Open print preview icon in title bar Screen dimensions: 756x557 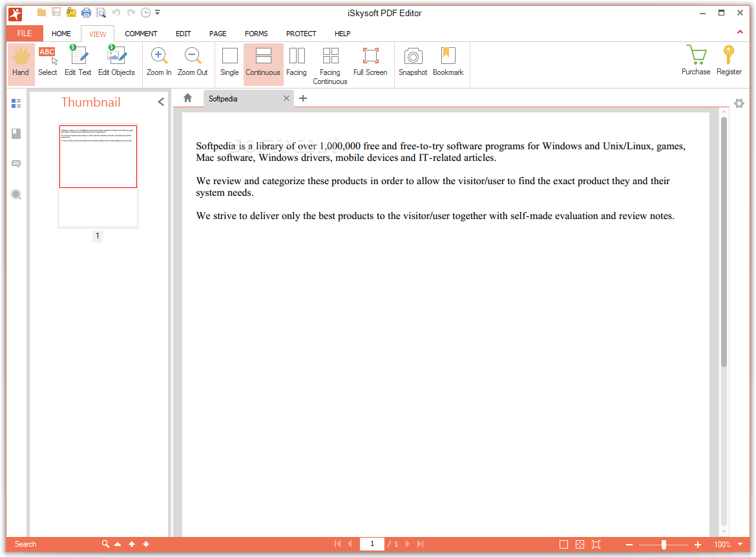(101, 12)
